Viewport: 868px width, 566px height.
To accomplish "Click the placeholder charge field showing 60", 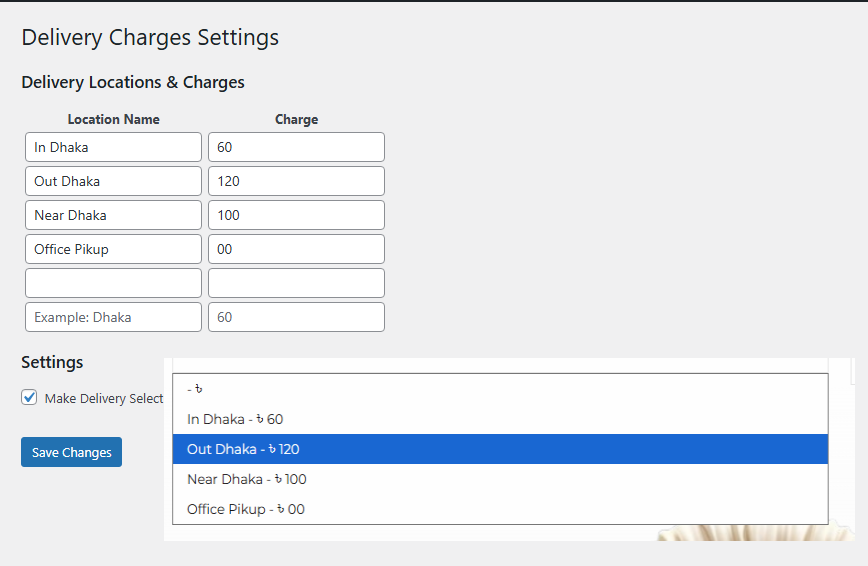I will pyautogui.click(x=296, y=317).
